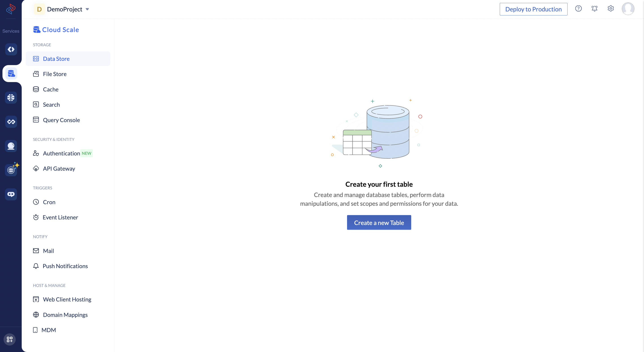Open the settings gear dropdown
Screen dimensions: 644x352
(x=610, y=9)
